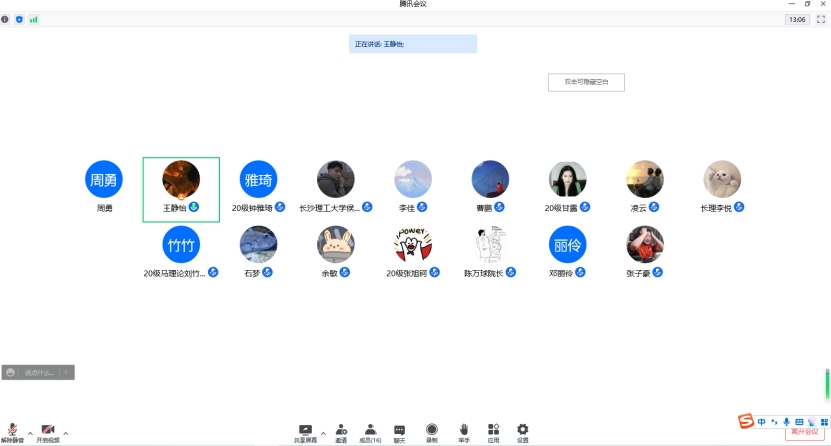Expand share screen options arrow
Image resolution: width=831 pixels, height=446 pixels.
point(323,433)
